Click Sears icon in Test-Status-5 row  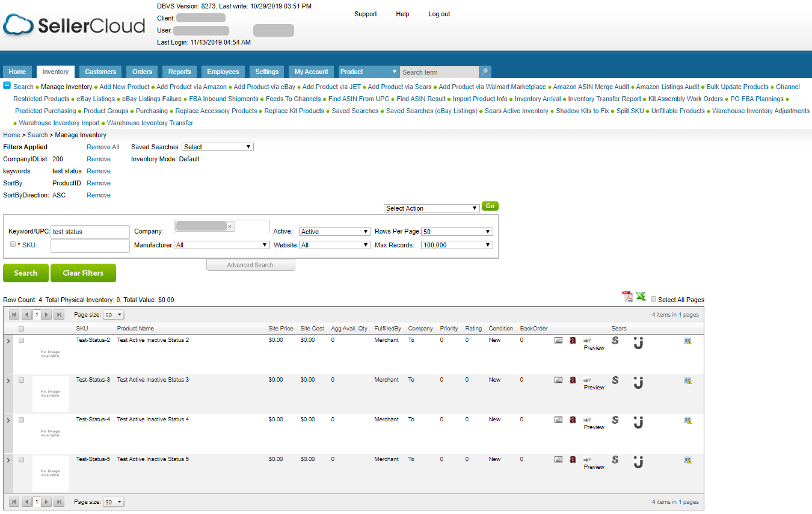[615, 460]
